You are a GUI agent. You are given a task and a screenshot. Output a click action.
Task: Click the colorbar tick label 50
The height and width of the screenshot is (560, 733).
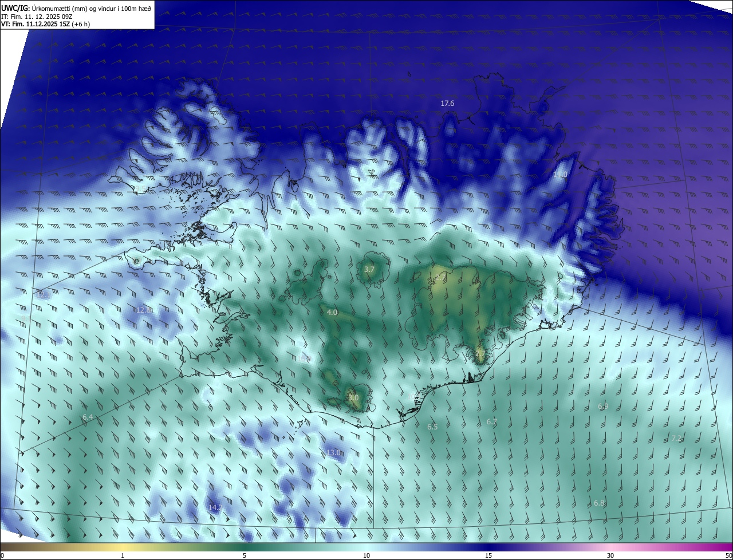[x=728, y=556]
